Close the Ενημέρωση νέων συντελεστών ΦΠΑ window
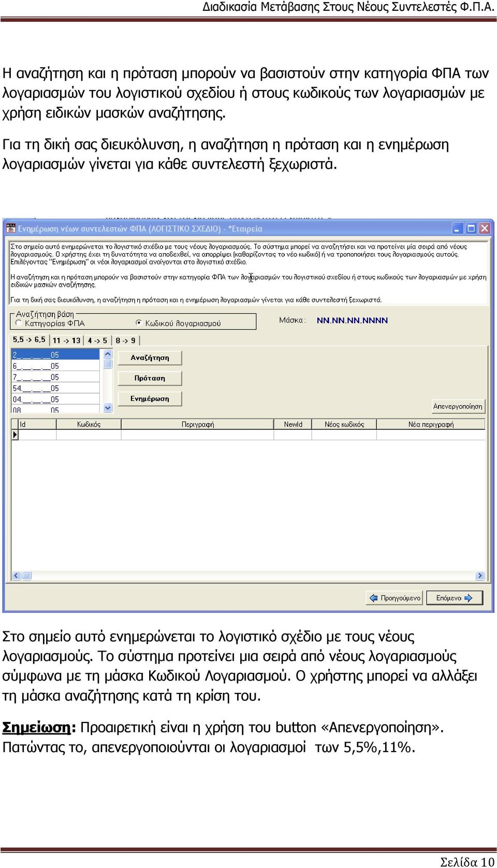Viewport: 497px width, 868px height. 485,228
